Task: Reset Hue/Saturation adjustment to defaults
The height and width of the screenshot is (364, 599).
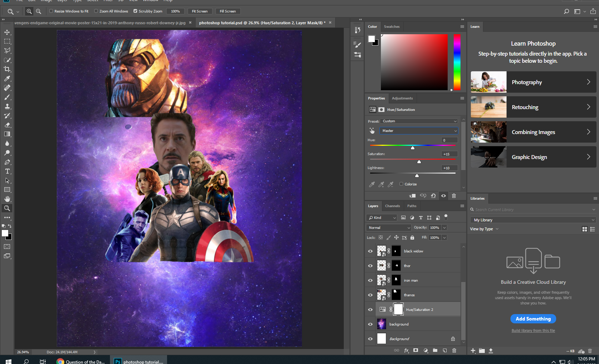Action: tap(433, 196)
